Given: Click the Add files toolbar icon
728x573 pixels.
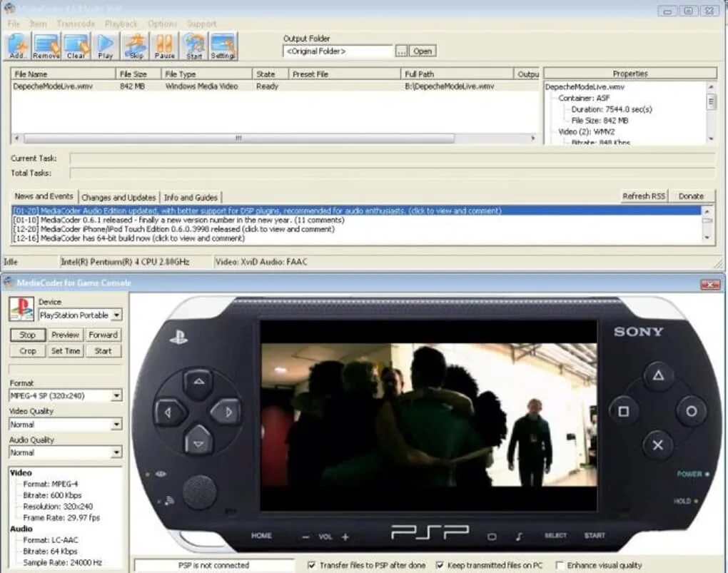Looking at the screenshot, I should click(18, 46).
